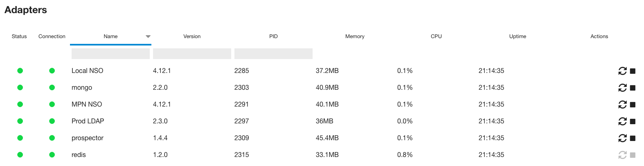
Task: Restart the Local NSO adapter
Action: pyautogui.click(x=622, y=71)
